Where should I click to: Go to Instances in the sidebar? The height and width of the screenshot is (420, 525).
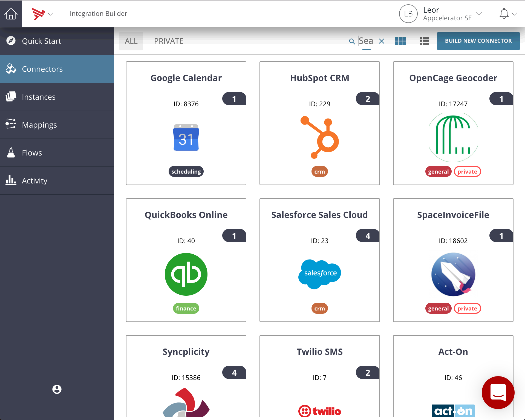(x=57, y=97)
